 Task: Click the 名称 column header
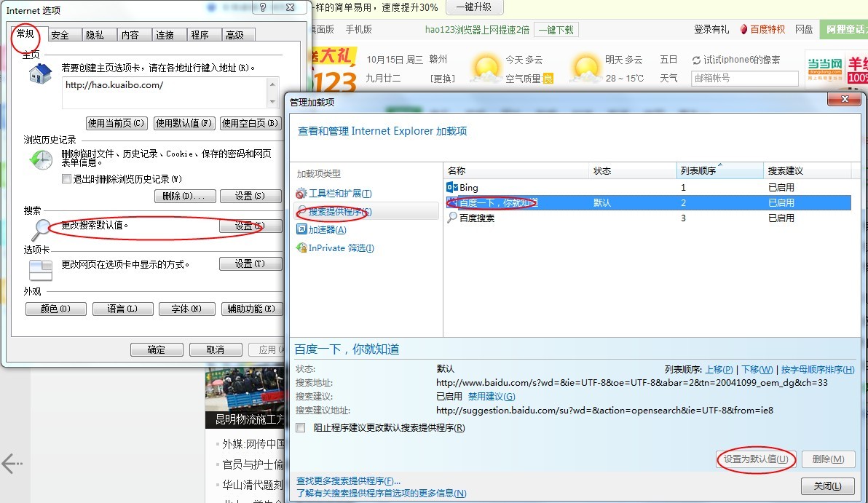click(x=516, y=171)
